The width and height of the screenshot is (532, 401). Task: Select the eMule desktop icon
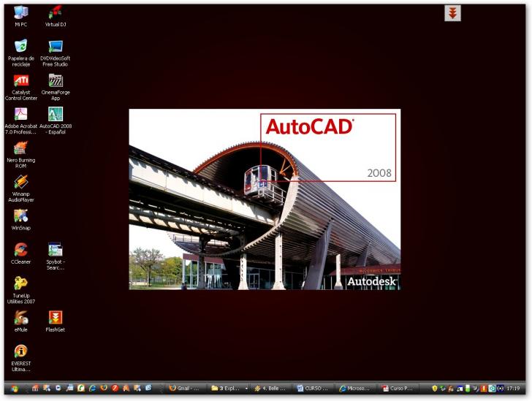(x=20, y=321)
